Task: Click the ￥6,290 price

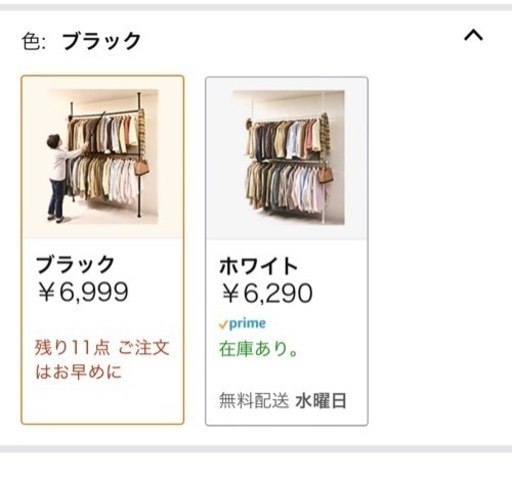Action: tap(267, 293)
